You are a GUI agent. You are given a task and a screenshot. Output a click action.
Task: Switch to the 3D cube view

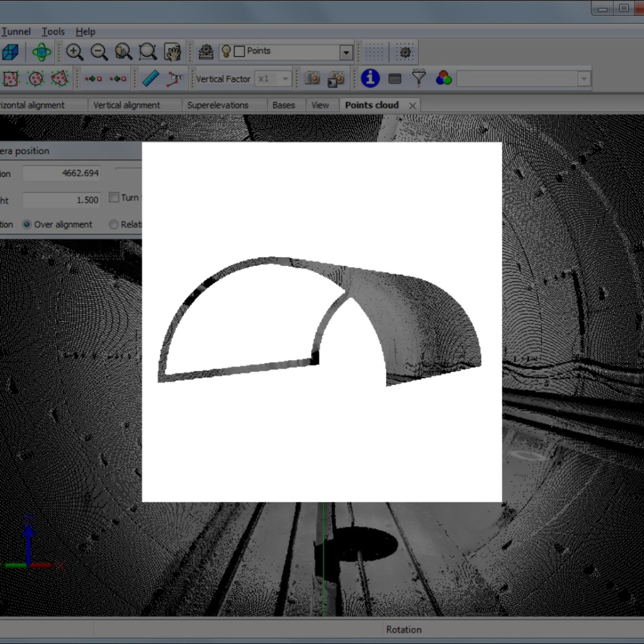[10, 52]
